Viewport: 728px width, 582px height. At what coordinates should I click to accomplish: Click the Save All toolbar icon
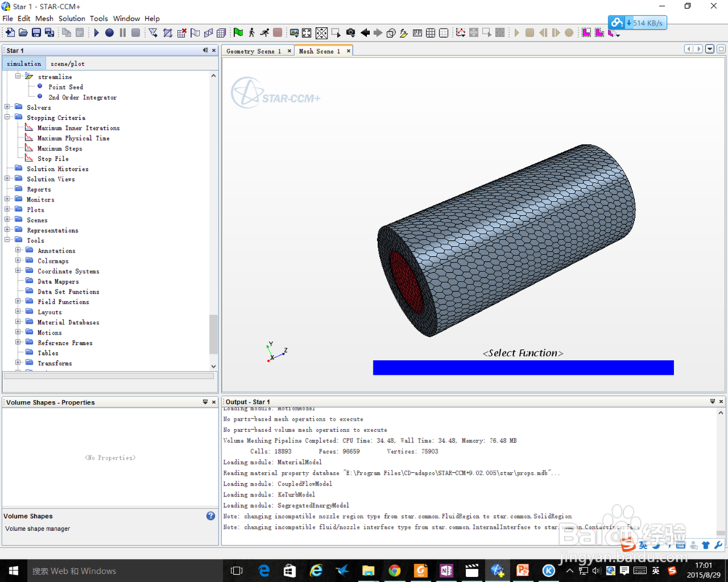pyautogui.click(x=50, y=33)
